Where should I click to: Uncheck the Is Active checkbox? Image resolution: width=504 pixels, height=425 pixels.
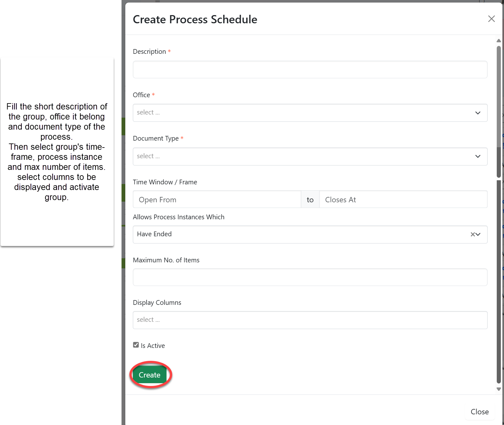pyautogui.click(x=136, y=345)
